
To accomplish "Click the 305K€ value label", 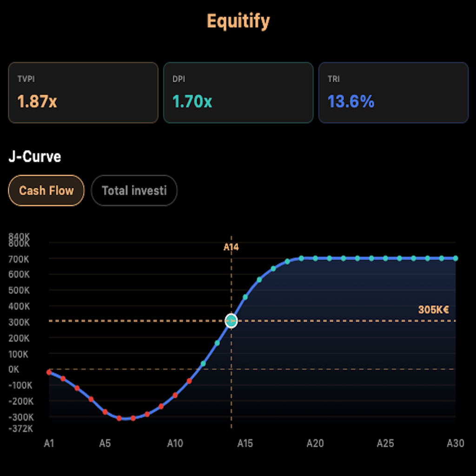I will pyautogui.click(x=433, y=309).
